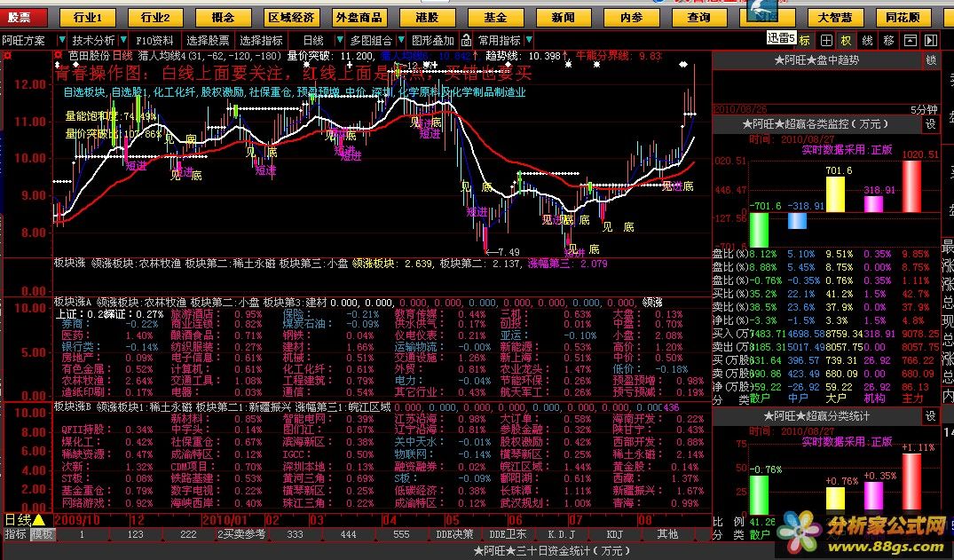Click the 港股 Hong Kong stocks button
Image resolution: width=954 pixels, height=560 pixels.
pyautogui.click(x=427, y=17)
